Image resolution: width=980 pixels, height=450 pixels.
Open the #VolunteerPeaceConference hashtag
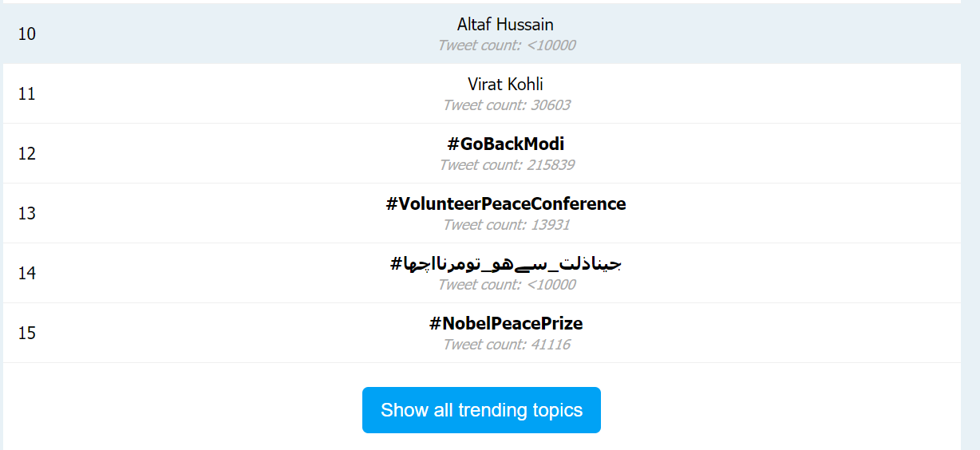click(x=506, y=203)
